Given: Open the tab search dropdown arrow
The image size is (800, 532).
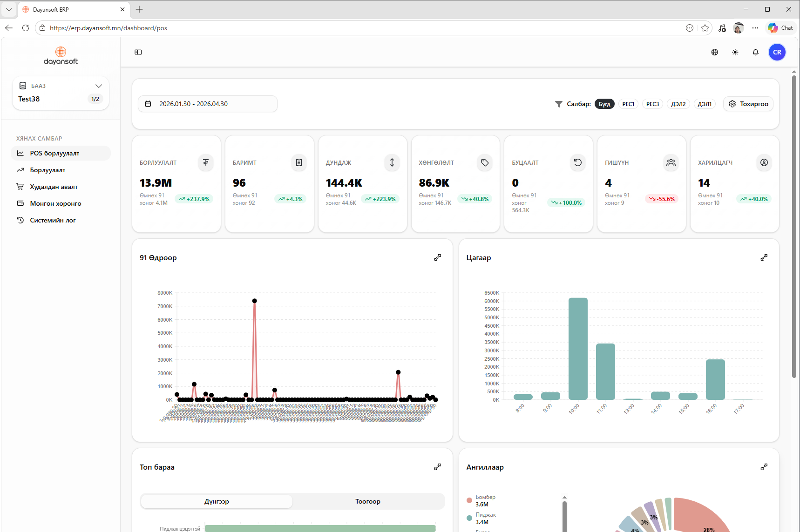Looking at the screenshot, I should pos(9,9).
